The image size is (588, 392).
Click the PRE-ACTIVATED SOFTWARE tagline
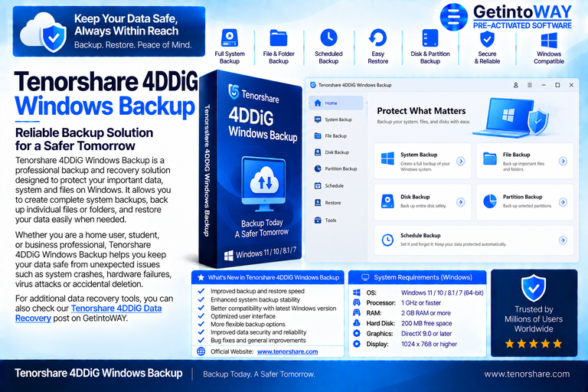tap(522, 25)
